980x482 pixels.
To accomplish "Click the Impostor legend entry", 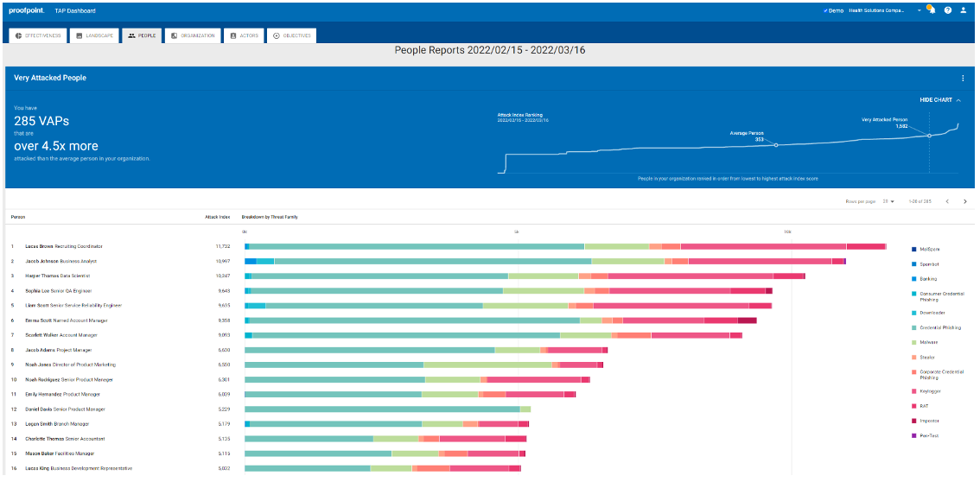I will pyautogui.click(x=925, y=422).
